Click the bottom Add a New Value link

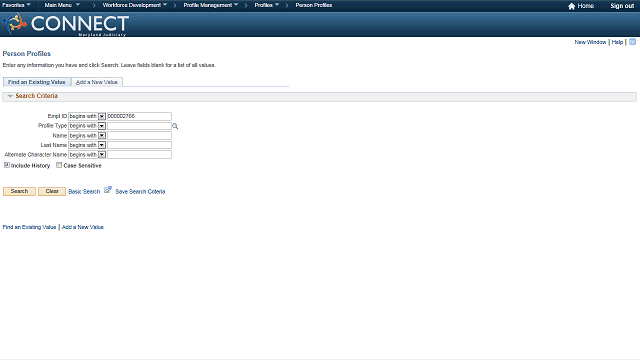[82, 227]
